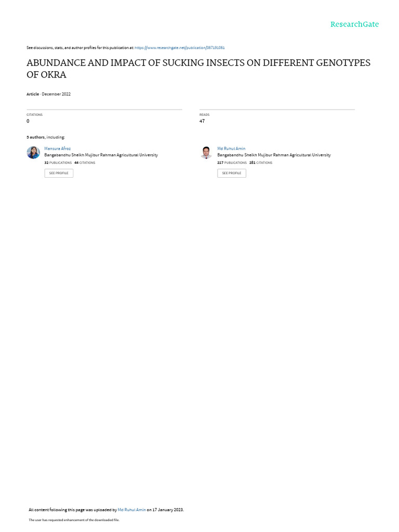
Task: Click the 217 publications stat
Action: coord(232,163)
